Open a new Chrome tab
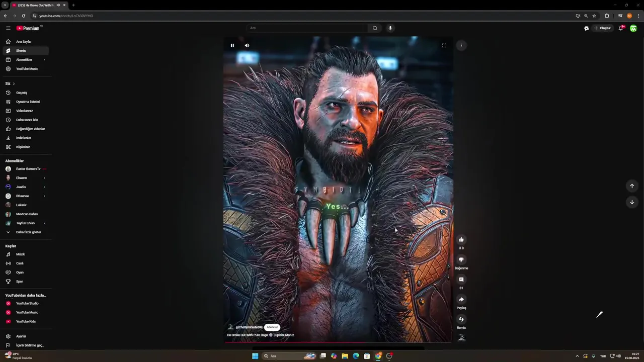 [73, 5]
